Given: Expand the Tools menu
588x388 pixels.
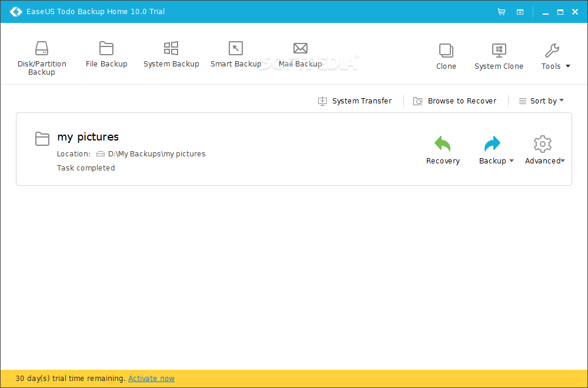Looking at the screenshot, I should 556,56.
